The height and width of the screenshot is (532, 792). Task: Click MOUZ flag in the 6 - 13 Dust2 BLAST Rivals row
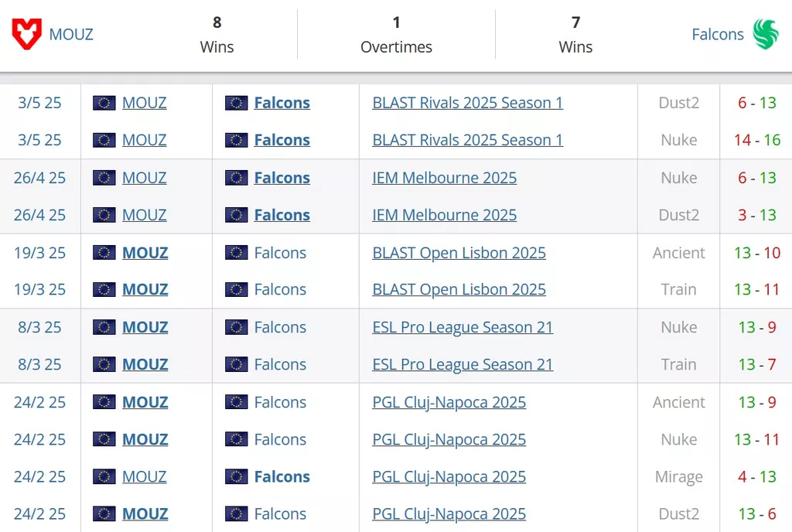pyautogui.click(x=104, y=103)
